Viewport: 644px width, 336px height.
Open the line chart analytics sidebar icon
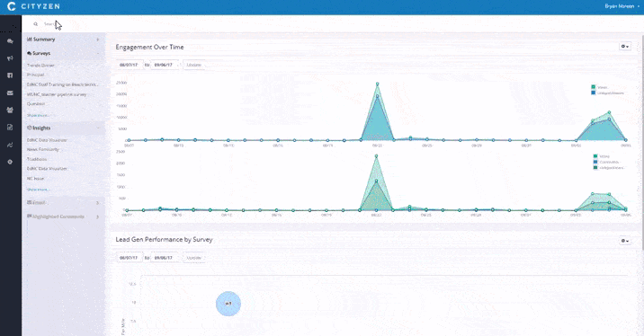point(10,145)
